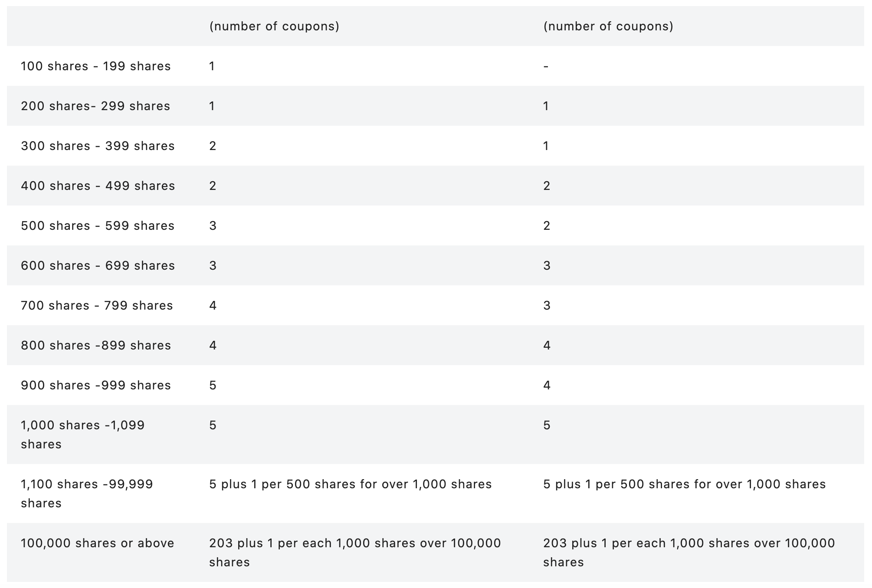The image size is (872, 588).
Task: Click the second '203 plus 1 per each 1,000' cell
Action: 688,552
